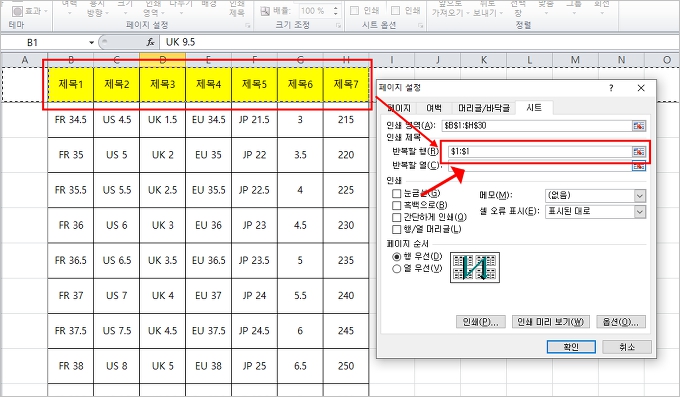This screenshot has width=680, height=397.
Task: Click range selector icon for 인쇄 영역
Action: click(x=638, y=126)
